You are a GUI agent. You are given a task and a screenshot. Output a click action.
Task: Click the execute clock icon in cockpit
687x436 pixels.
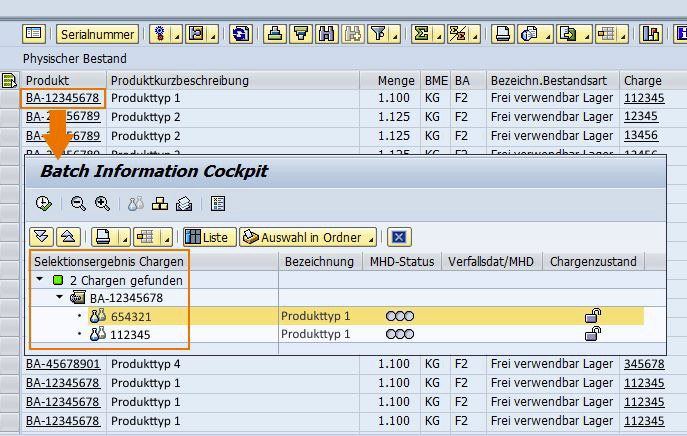click(x=43, y=203)
